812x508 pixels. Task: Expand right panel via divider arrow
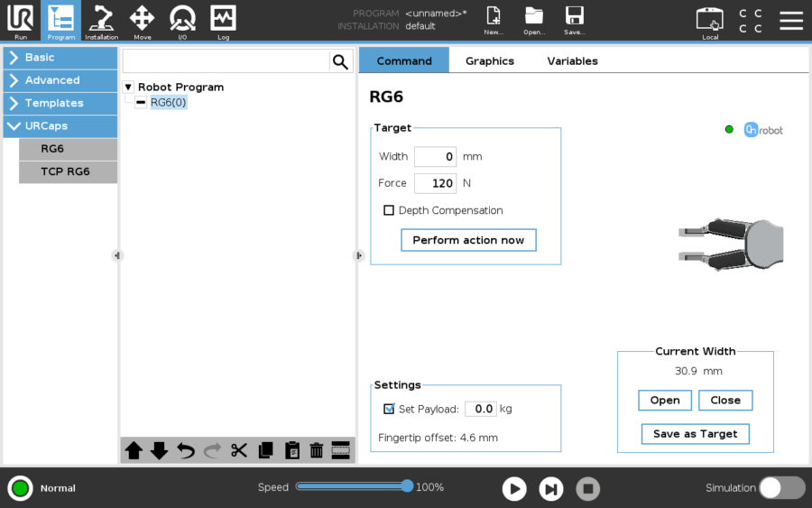click(x=359, y=255)
